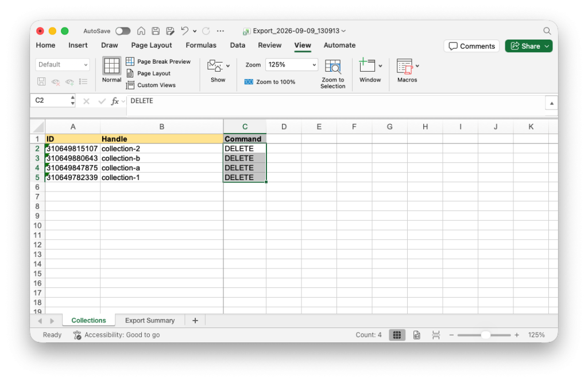This screenshot has height=382, width=588.
Task: Select the Collections sheet tab
Action: point(88,321)
